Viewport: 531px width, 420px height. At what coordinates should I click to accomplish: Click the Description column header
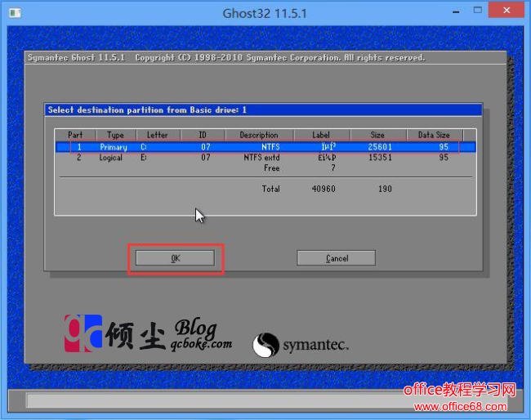(259, 135)
